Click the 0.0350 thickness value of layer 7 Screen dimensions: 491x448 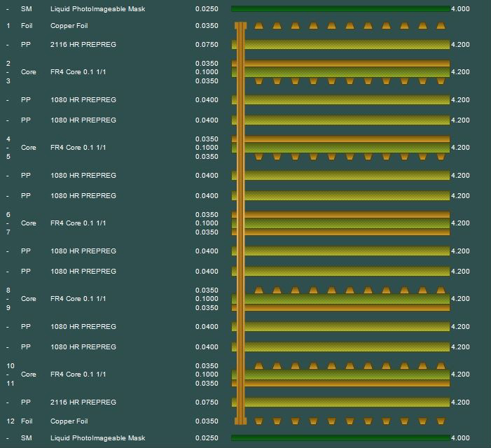pyautogui.click(x=207, y=232)
